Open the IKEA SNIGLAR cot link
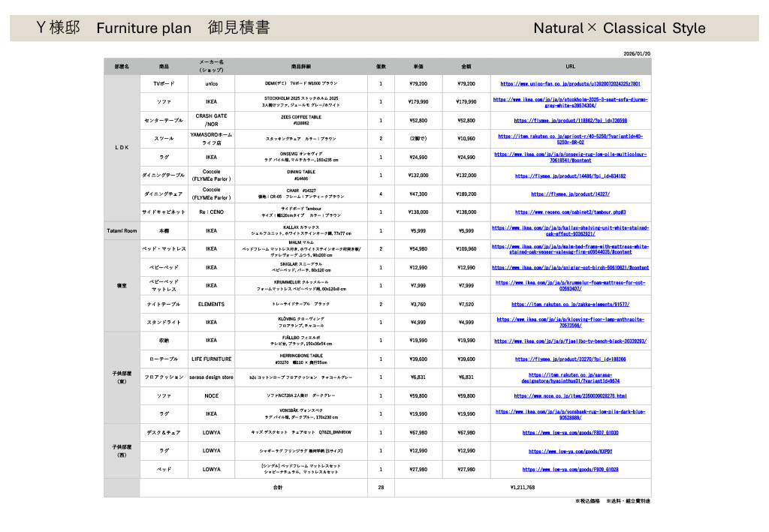The height and width of the screenshot is (532, 769). [571, 267]
